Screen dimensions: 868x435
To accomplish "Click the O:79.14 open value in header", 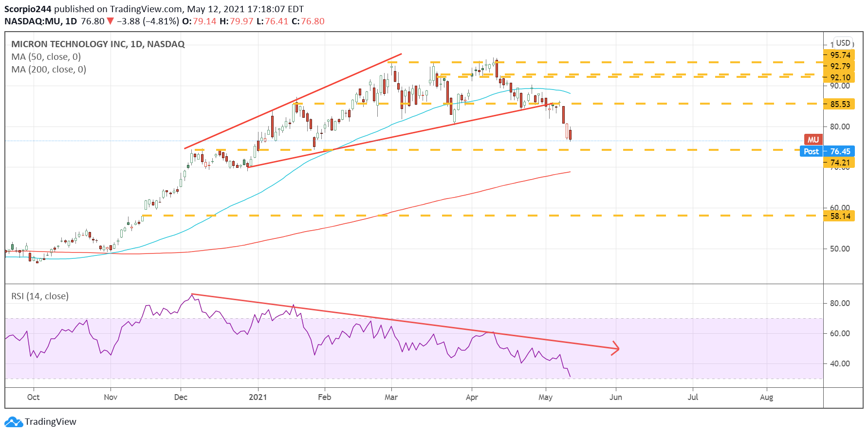I will tap(199, 21).
